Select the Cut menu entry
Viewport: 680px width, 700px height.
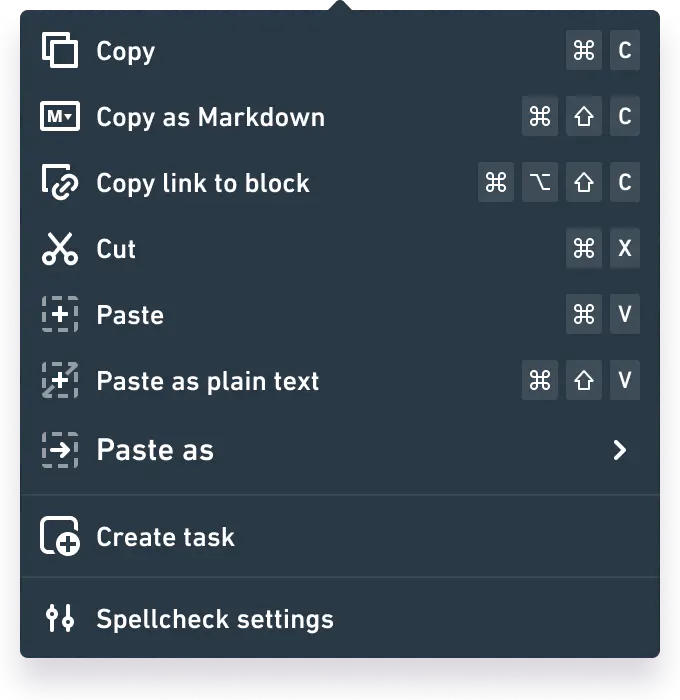[x=116, y=249]
